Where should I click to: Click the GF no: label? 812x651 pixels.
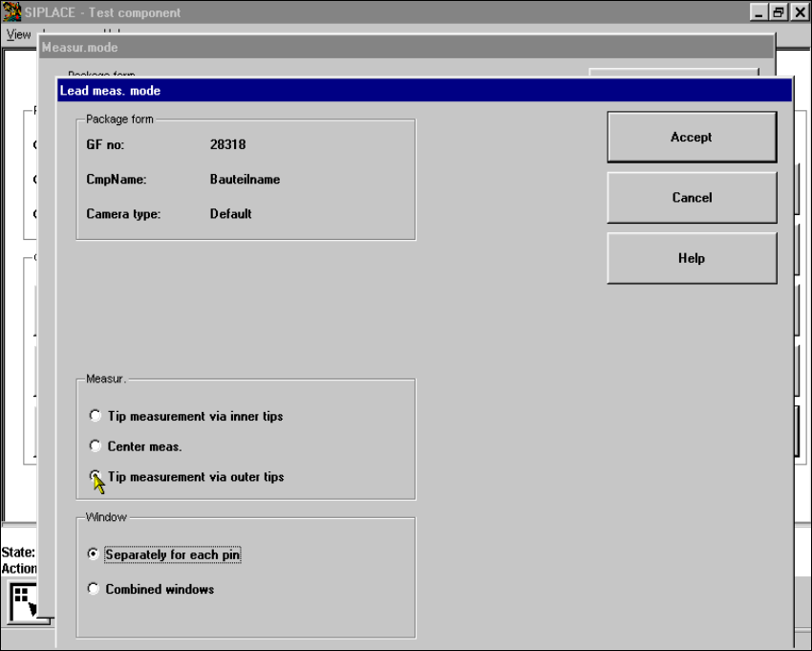(105, 144)
